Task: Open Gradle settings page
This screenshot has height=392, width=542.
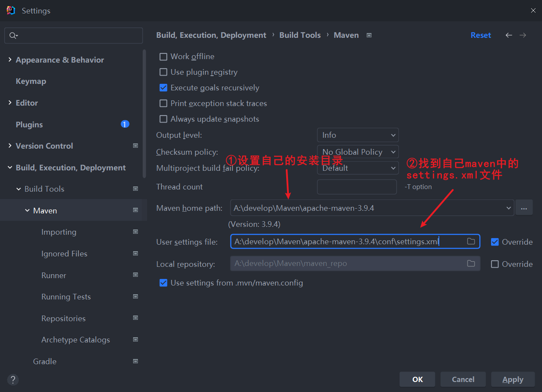Action: pyautogui.click(x=45, y=362)
